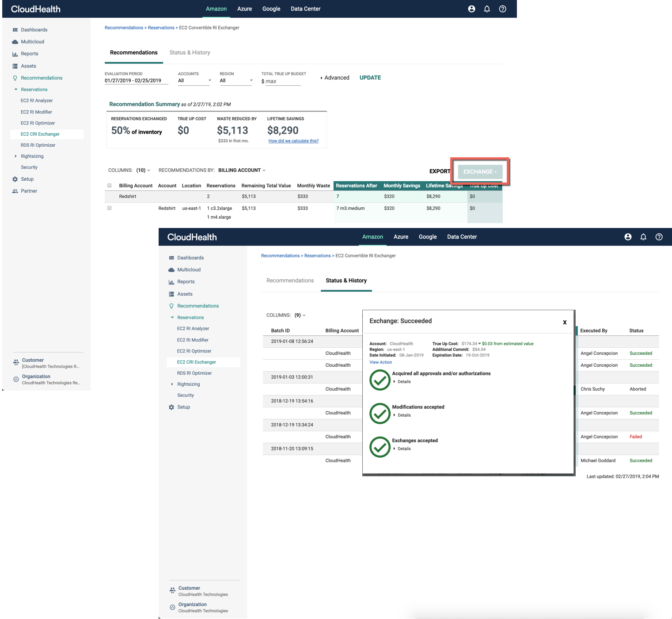Click the Setup gear icon
Image resolution: width=672 pixels, height=619 pixels.
(x=15, y=179)
